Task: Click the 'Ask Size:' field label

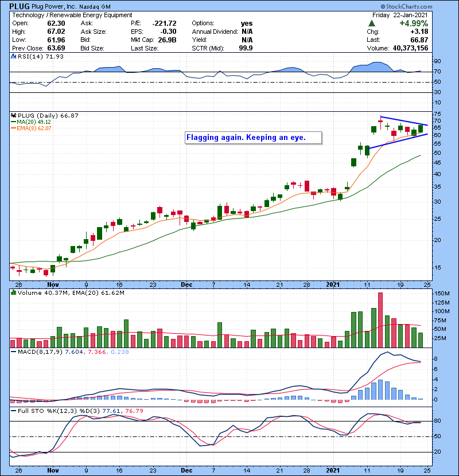Action: tap(94, 32)
